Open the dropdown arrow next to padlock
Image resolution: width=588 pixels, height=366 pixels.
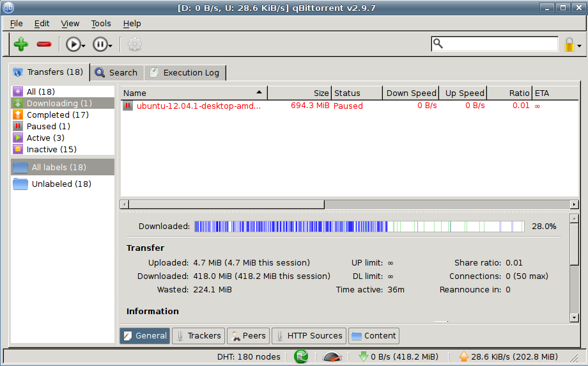[x=580, y=46]
